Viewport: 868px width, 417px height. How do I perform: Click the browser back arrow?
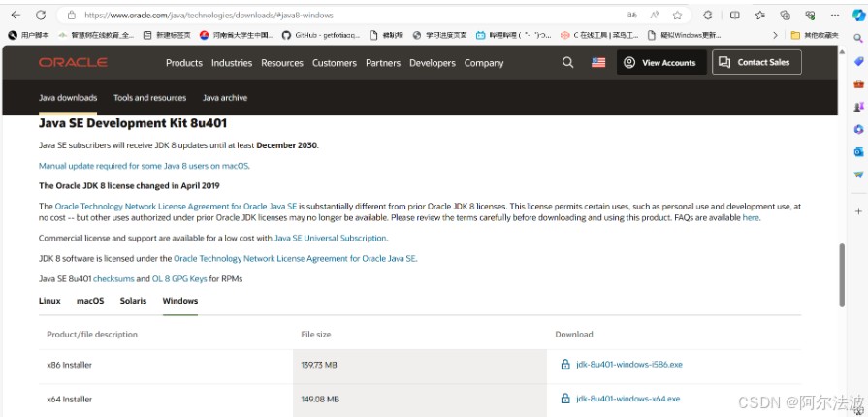[16, 15]
